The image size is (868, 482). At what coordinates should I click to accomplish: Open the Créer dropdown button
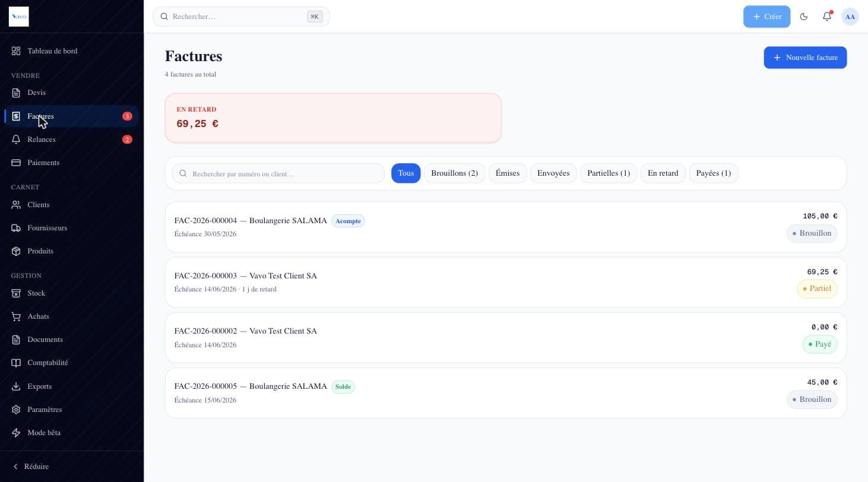pos(766,17)
